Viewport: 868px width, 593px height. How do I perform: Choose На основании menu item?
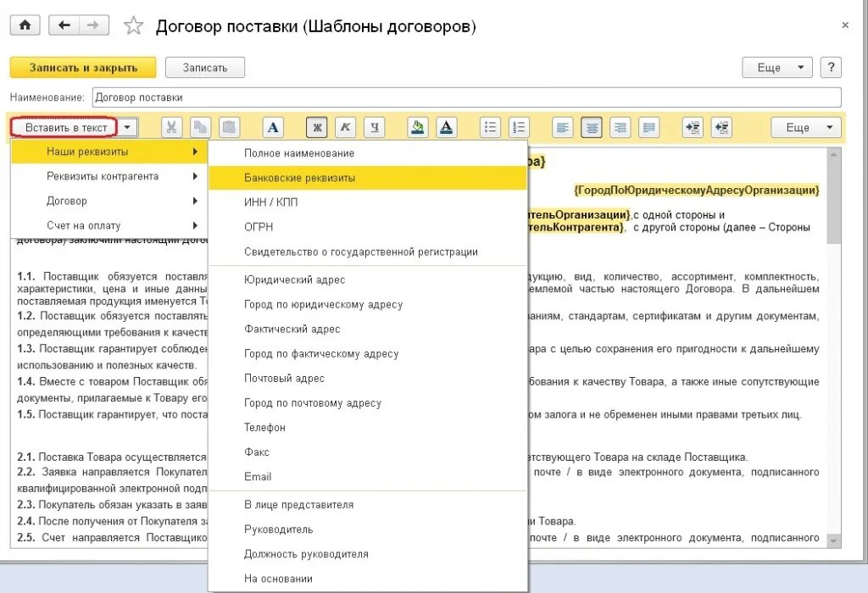(x=368, y=579)
